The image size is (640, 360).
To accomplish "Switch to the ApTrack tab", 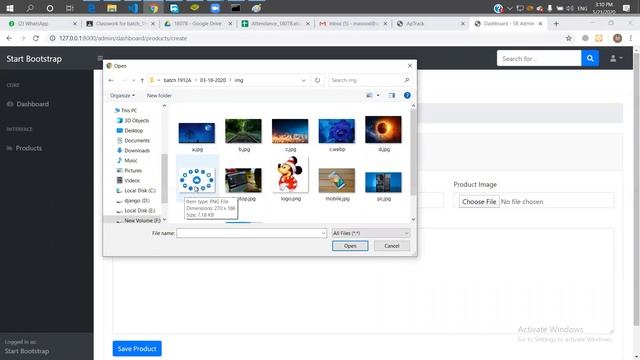I will [431, 24].
